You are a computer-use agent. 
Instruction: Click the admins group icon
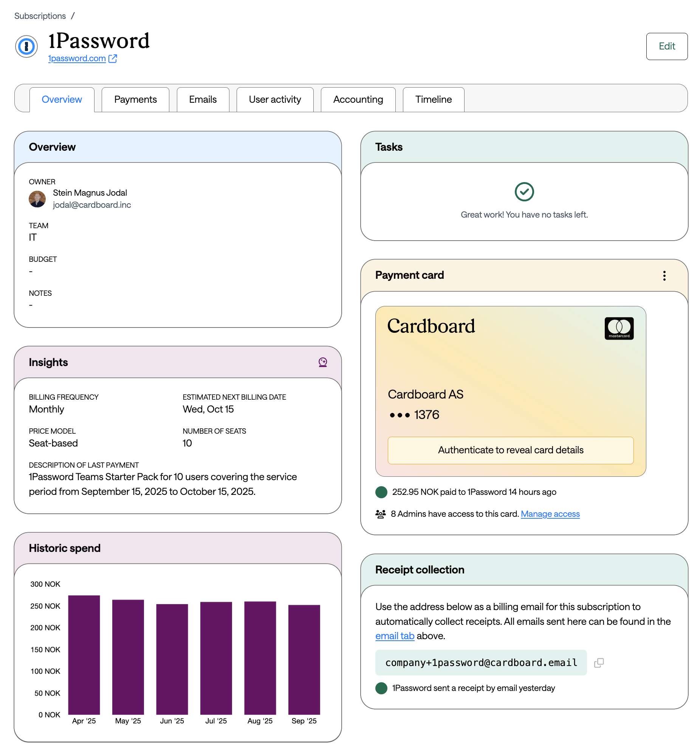(x=381, y=514)
